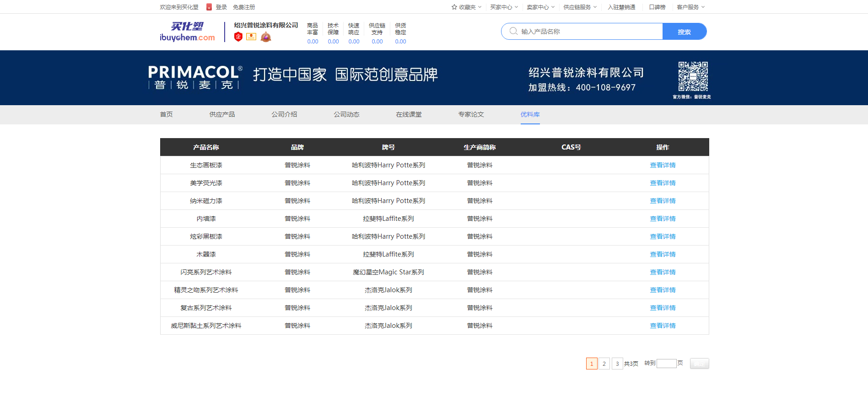The height and width of the screenshot is (412, 868).
Task: Click the 免费注册 link
Action: pos(244,7)
